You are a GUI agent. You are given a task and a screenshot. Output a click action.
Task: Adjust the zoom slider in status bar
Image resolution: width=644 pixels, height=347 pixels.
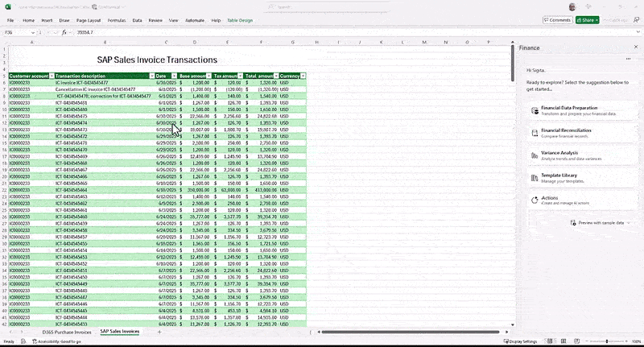click(x=597, y=341)
